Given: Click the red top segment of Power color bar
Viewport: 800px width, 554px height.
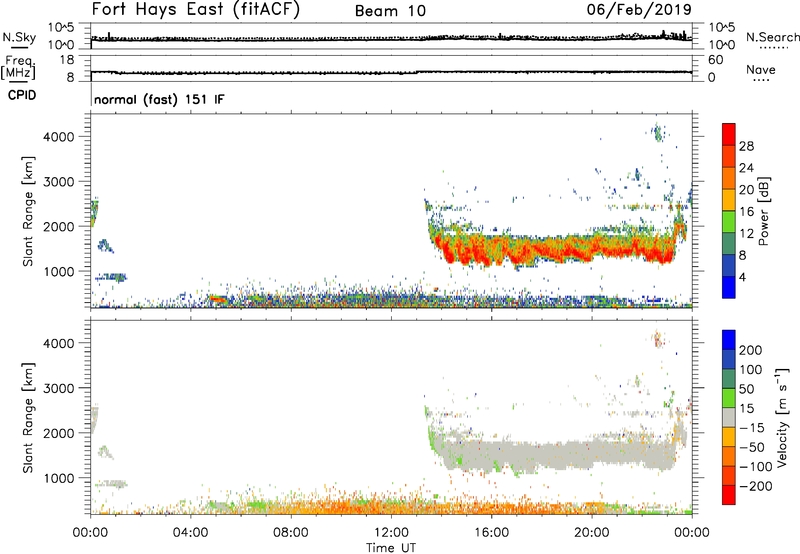Looking at the screenshot, I should [x=729, y=134].
